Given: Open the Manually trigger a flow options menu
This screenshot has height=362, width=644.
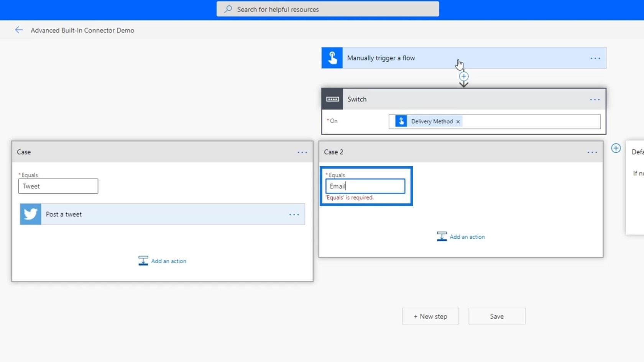Looking at the screenshot, I should (595, 58).
